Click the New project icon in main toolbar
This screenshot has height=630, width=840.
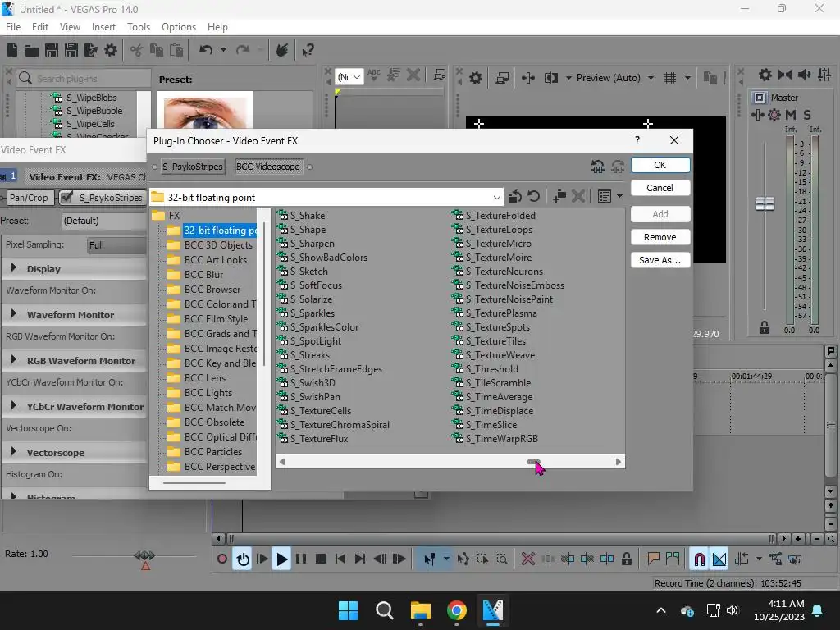pos(12,50)
